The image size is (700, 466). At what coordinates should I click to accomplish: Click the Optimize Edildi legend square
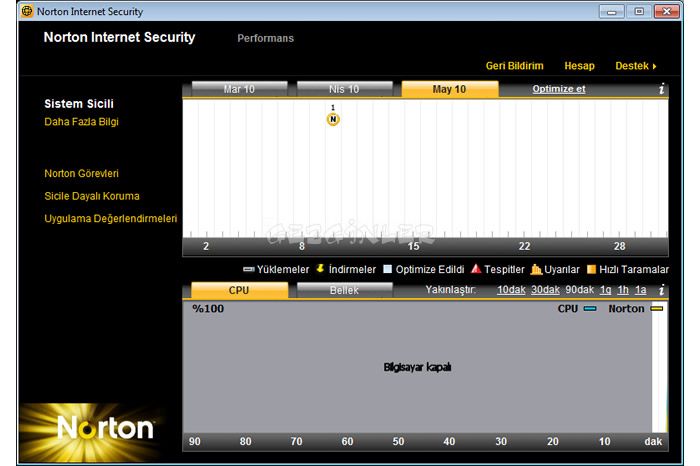tap(388, 269)
